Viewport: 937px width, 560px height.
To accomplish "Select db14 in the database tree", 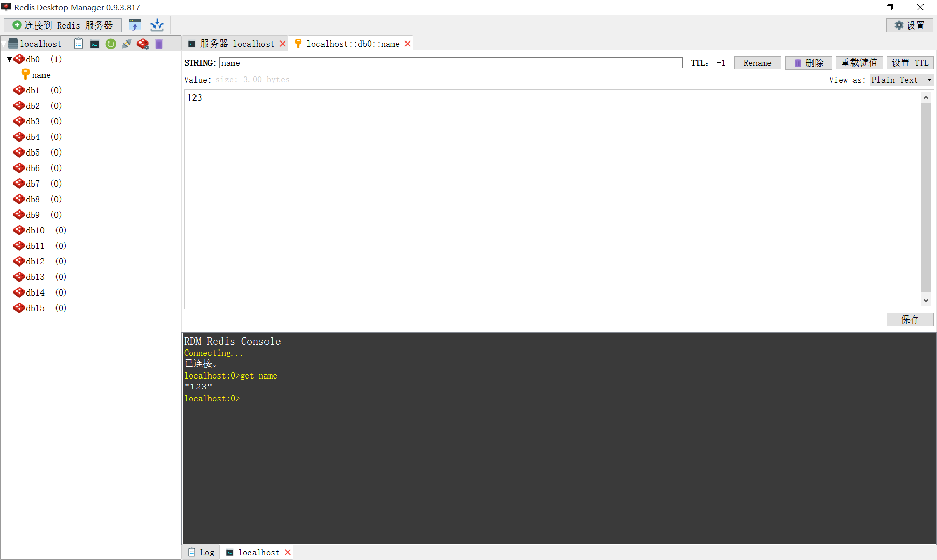I will pos(35,292).
